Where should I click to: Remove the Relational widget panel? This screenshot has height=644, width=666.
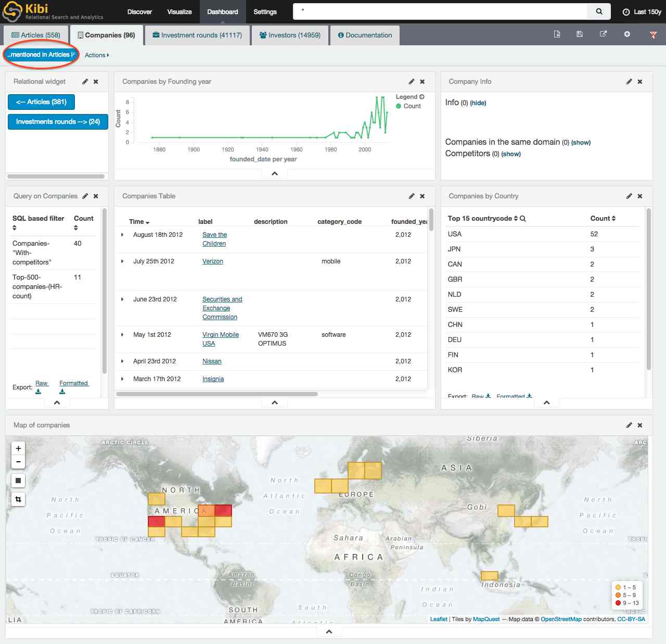pyautogui.click(x=96, y=82)
